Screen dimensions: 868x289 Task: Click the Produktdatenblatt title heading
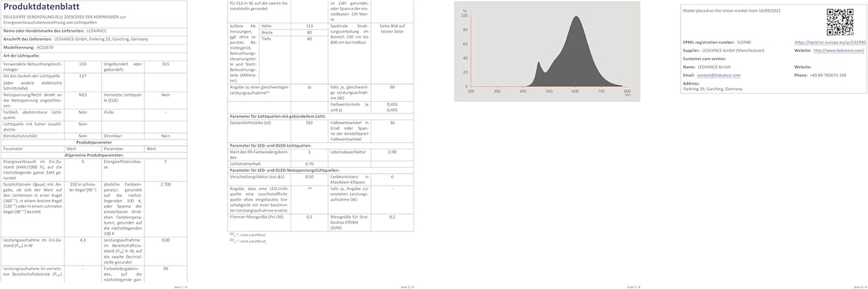(x=41, y=7)
